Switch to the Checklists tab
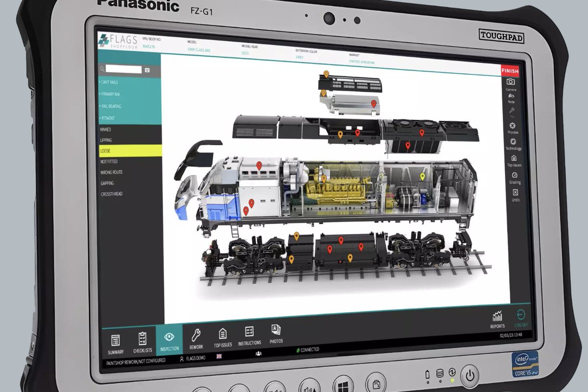 (143, 342)
